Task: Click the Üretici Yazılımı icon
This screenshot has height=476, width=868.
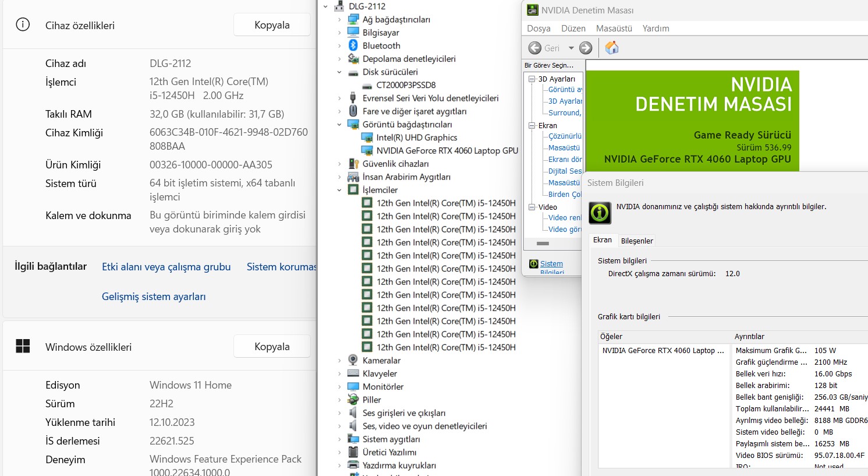Action: (353, 452)
